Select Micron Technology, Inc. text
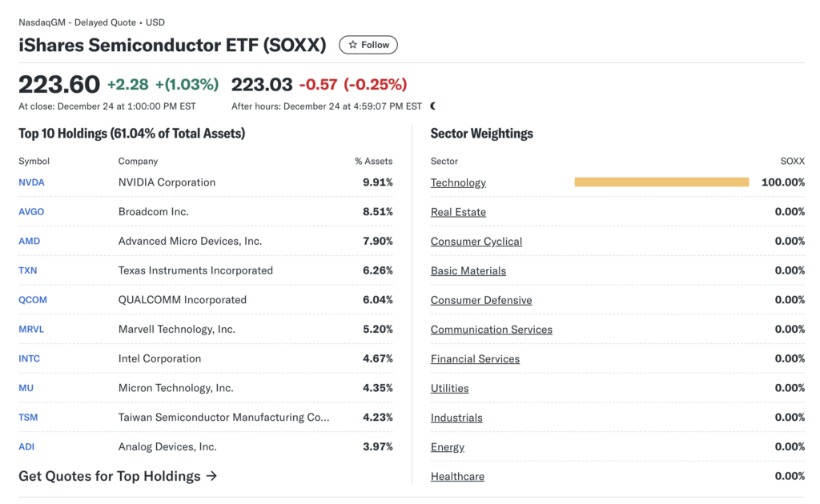The height and width of the screenshot is (504, 820). (175, 388)
